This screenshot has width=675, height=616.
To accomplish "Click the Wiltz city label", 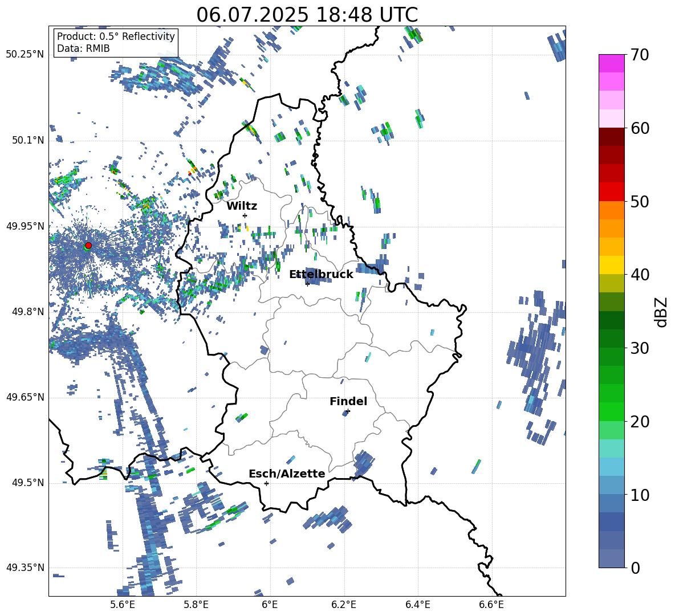I will click(x=242, y=206).
